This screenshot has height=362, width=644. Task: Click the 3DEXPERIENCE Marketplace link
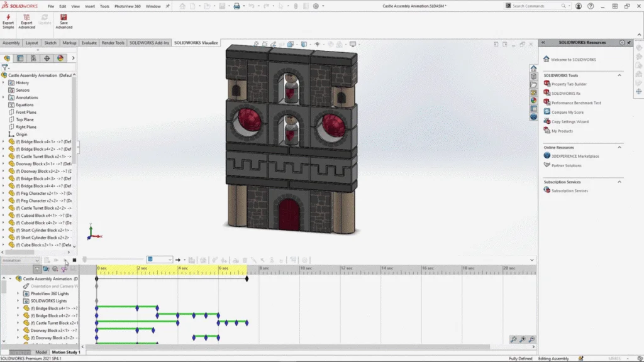point(575,156)
